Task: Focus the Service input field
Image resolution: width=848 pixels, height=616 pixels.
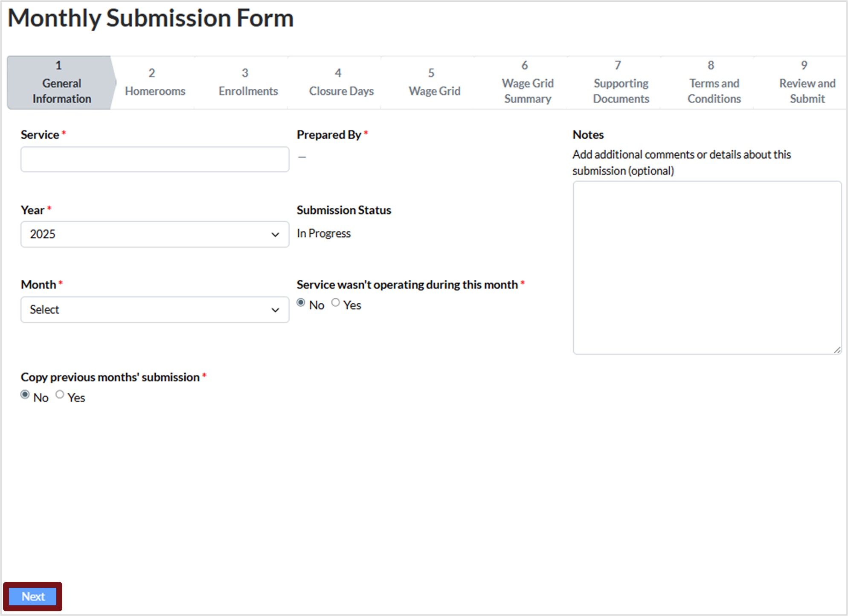Action: tap(155, 160)
